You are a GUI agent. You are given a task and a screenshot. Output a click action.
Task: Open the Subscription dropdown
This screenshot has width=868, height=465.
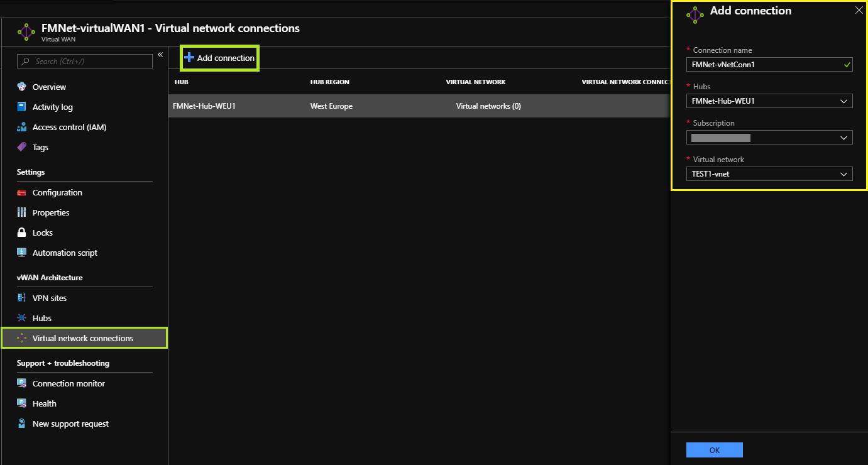click(769, 137)
